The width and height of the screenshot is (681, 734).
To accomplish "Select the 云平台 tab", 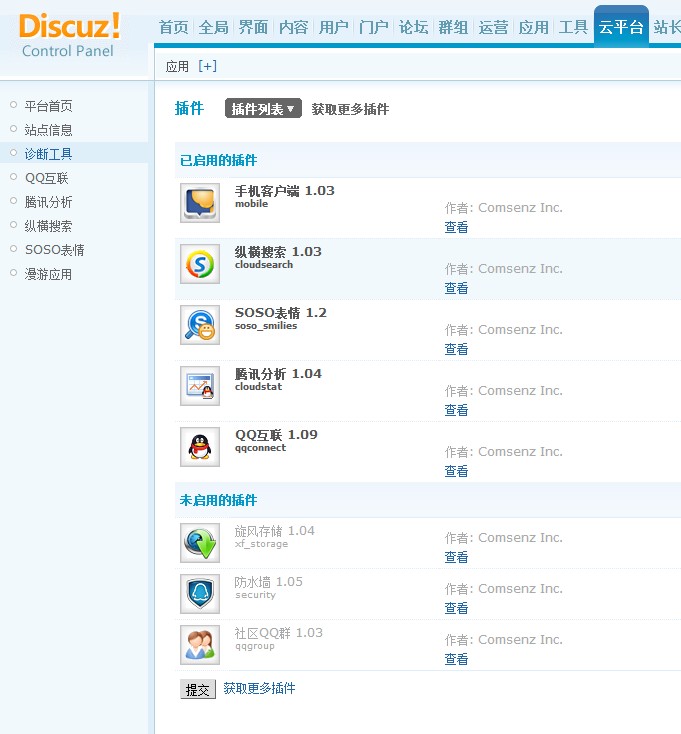I will tap(621, 27).
